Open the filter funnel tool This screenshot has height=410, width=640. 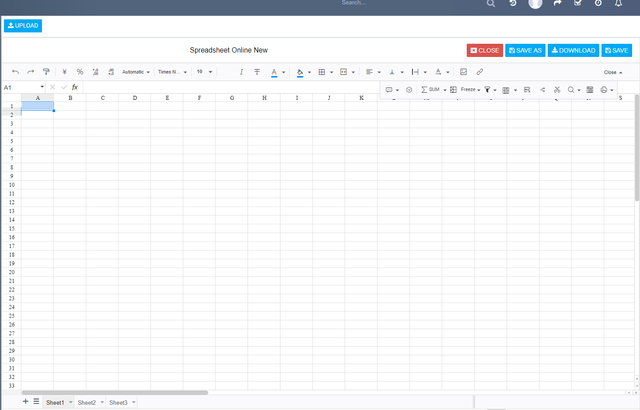pos(487,89)
